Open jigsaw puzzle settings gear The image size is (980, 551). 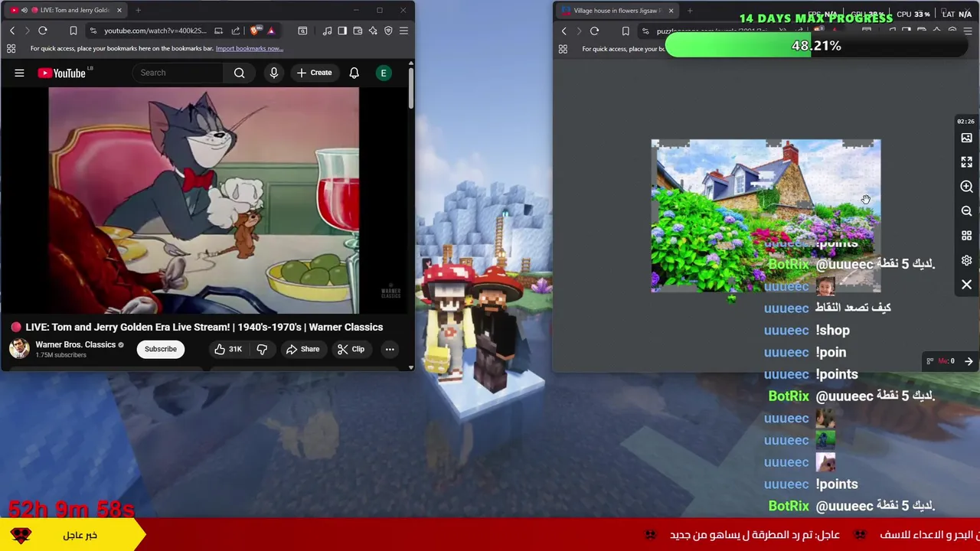coord(966,260)
